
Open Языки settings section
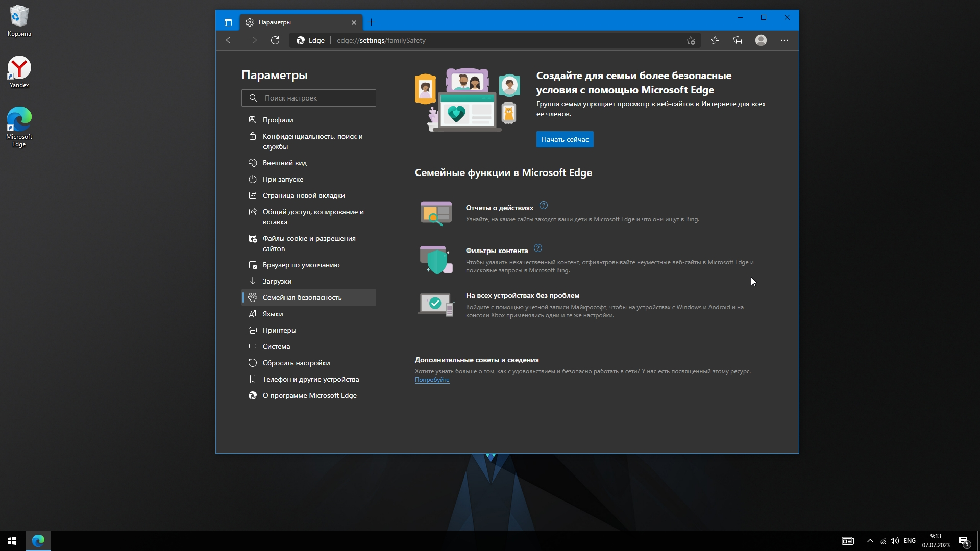pos(273,314)
